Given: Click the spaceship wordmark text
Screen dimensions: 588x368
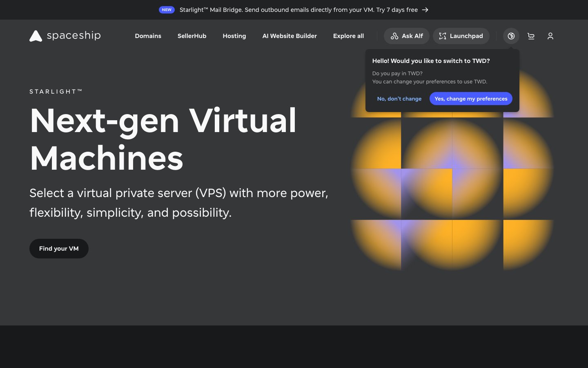Looking at the screenshot, I should pos(74,36).
